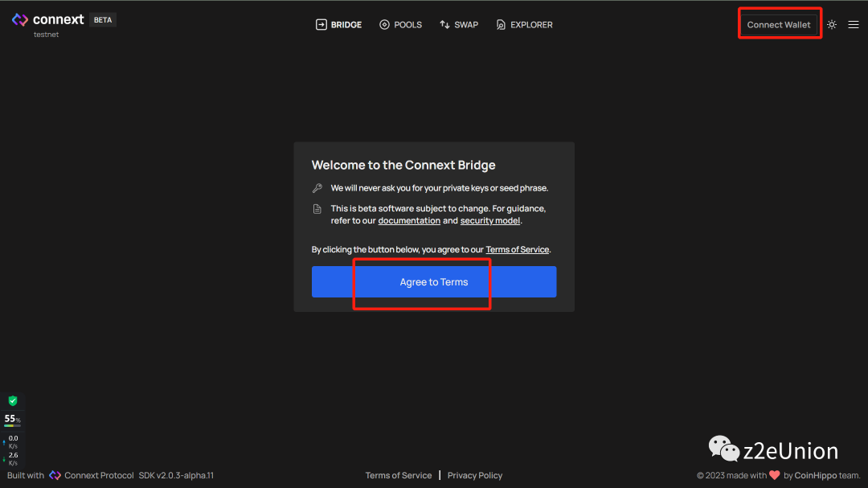Image resolution: width=868 pixels, height=488 pixels.
Task: Click the Connext logo icon
Action: (20, 20)
